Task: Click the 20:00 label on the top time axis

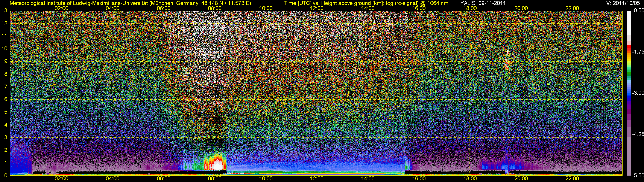Action: tap(521, 8)
